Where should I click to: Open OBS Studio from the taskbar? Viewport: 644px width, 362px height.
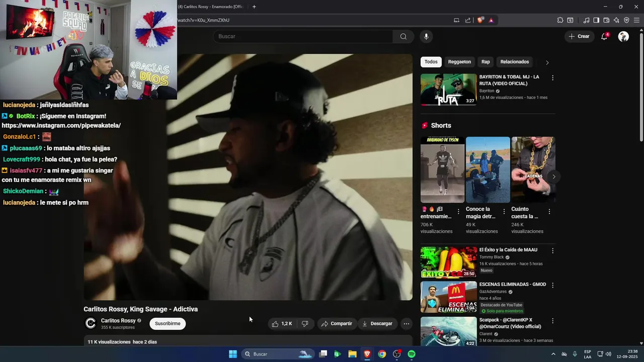click(x=396, y=354)
